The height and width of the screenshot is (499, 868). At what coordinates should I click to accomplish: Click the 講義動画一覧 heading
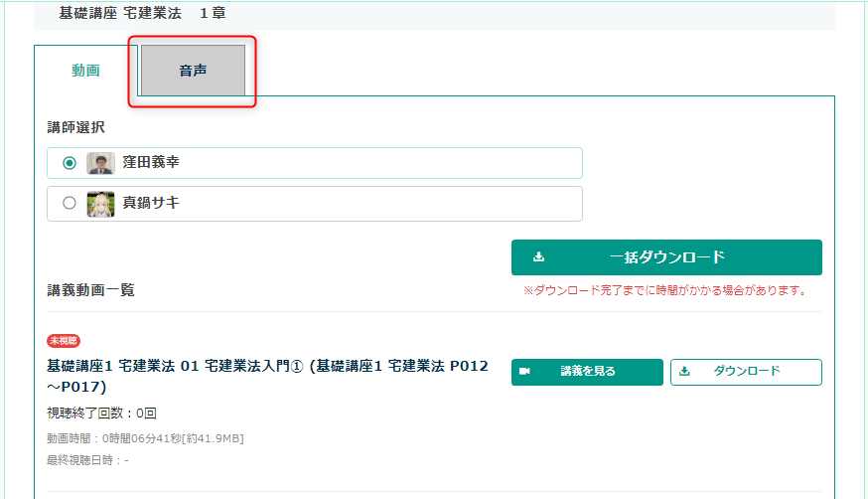90,290
